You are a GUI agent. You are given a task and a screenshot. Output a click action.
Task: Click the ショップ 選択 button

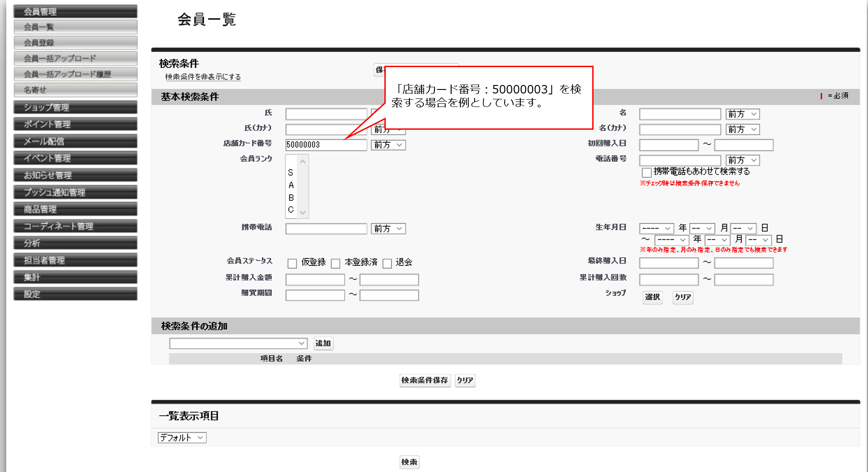pyautogui.click(x=652, y=297)
